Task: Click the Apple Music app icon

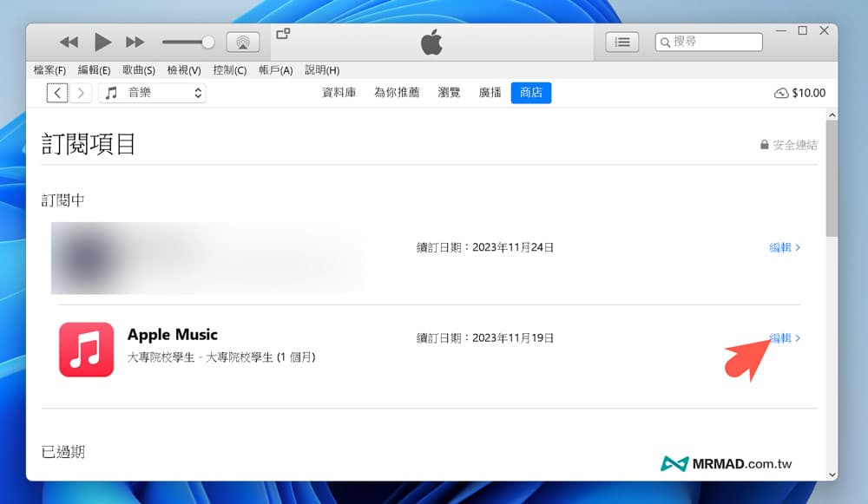Action: (87, 350)
